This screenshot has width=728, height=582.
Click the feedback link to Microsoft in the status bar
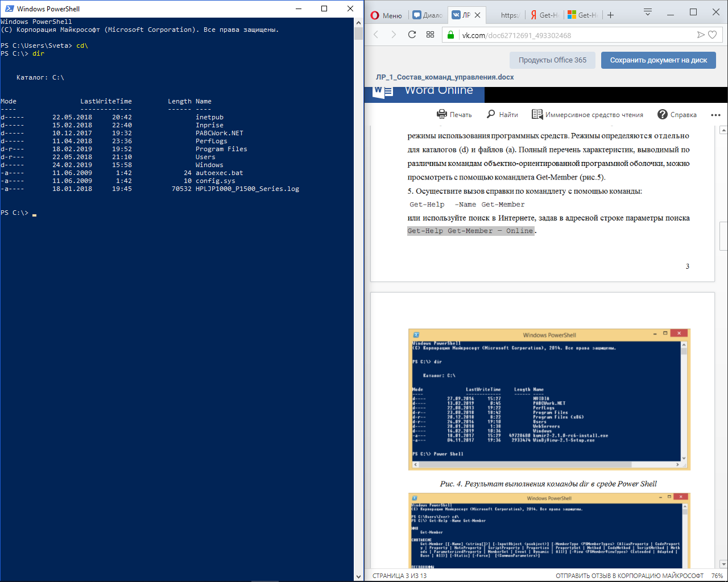point(630,576)
